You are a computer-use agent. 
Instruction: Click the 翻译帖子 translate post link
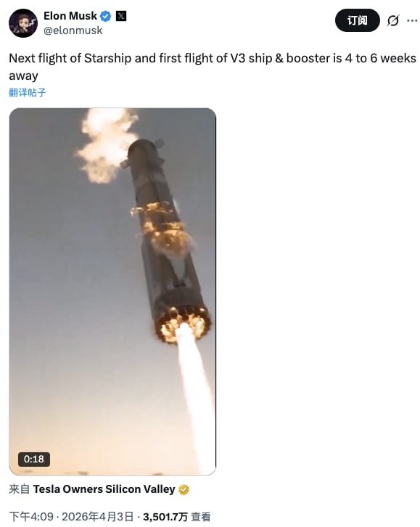pyautogui.click(x=27, y=92)
